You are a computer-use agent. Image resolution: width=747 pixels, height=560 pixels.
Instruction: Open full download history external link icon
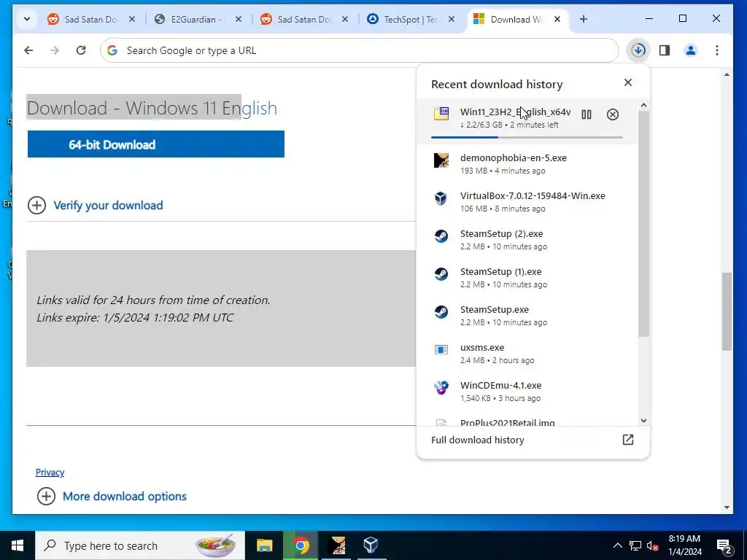[628, 440]
